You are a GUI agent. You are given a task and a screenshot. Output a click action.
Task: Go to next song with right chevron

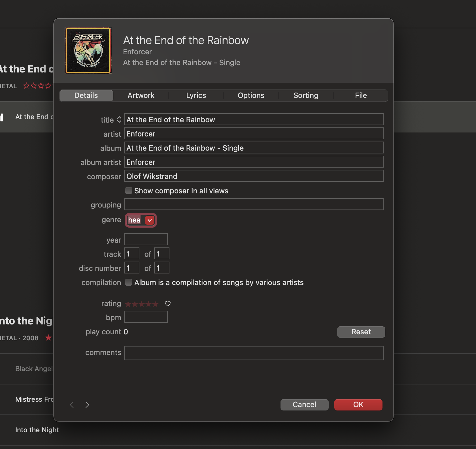(x=87, y=405)
